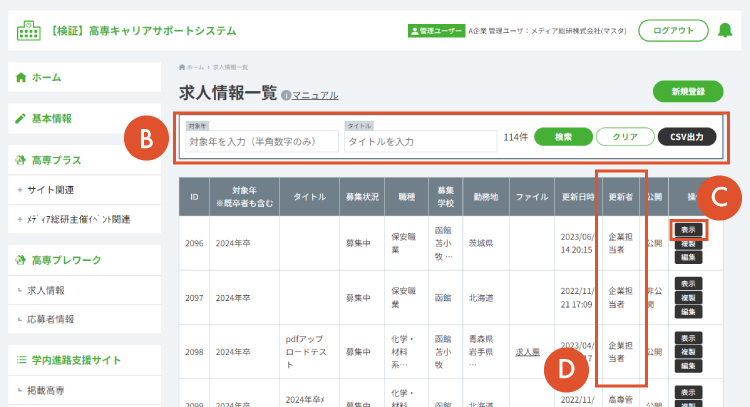Open ホーム in sidebar menu

(85, 77)
